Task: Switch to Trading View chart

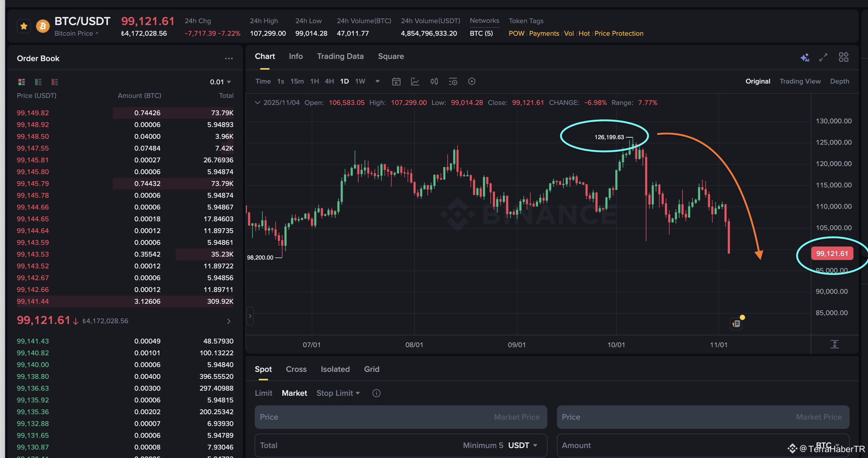Action: click(800, 81)
